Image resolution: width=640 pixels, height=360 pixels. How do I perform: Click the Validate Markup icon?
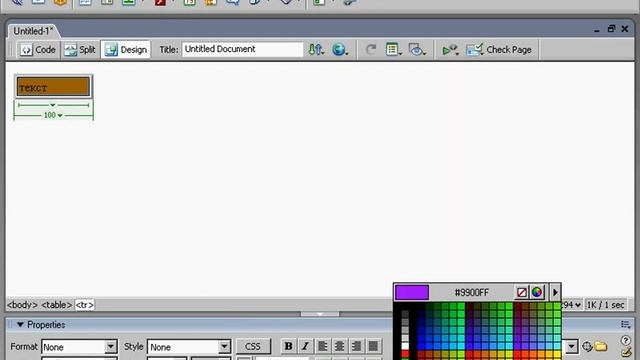coord(450,50)
